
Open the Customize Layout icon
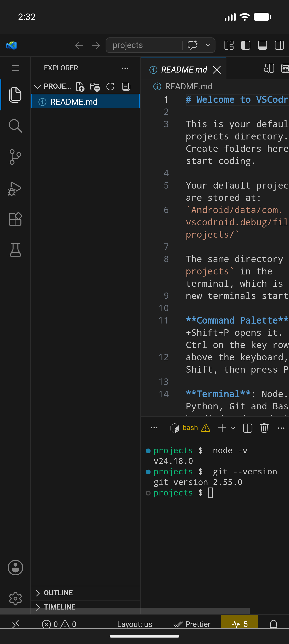tap(229, 45)
